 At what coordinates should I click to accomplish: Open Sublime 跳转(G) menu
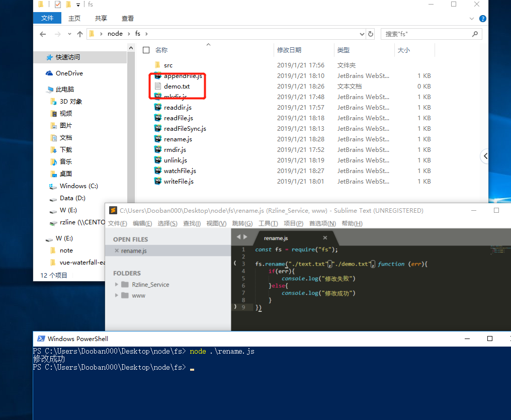point(242,223)
